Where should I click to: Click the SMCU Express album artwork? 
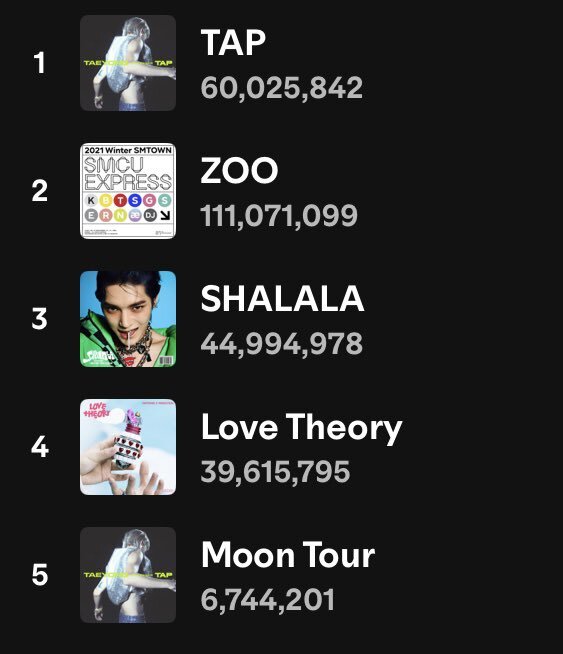point(128,191)
